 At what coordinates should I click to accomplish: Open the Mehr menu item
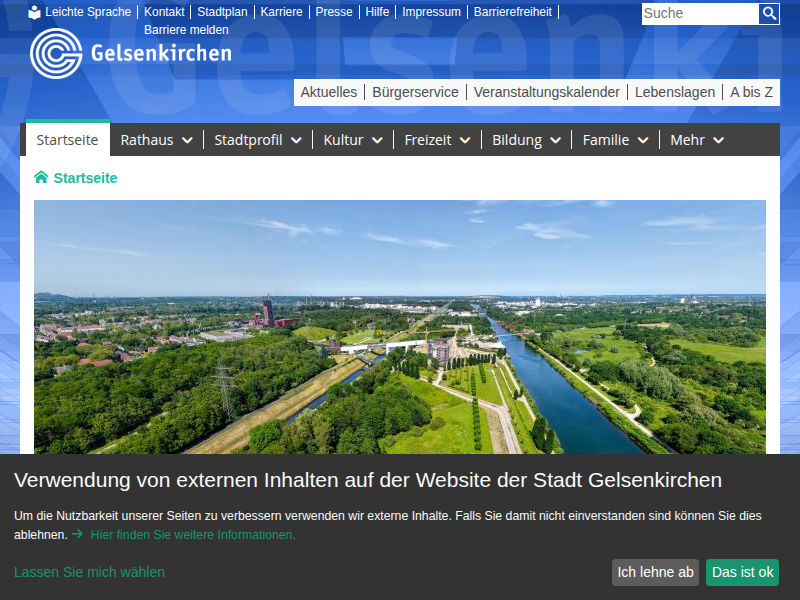tap(687, 140)
